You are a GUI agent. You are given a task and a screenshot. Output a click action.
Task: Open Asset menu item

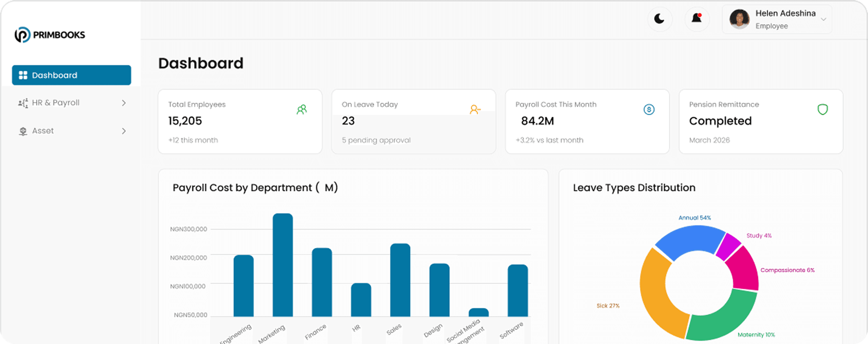click(x=71, y=131)
